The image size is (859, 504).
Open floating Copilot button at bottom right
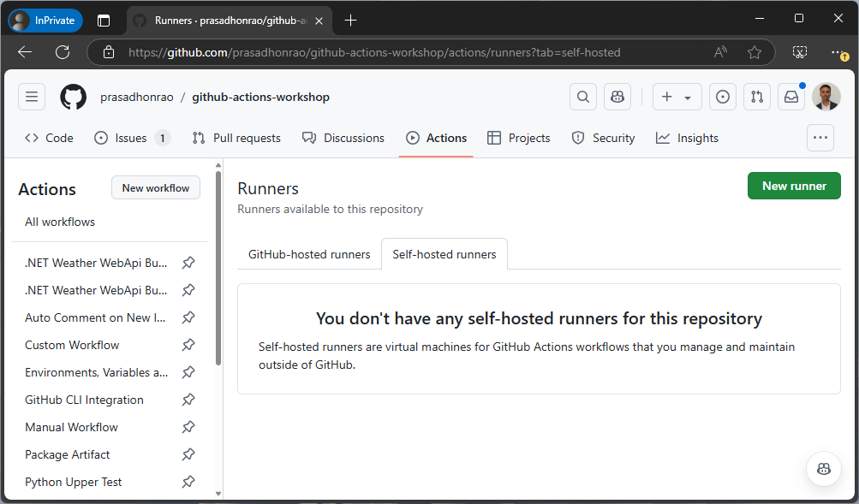click(823, 469)
